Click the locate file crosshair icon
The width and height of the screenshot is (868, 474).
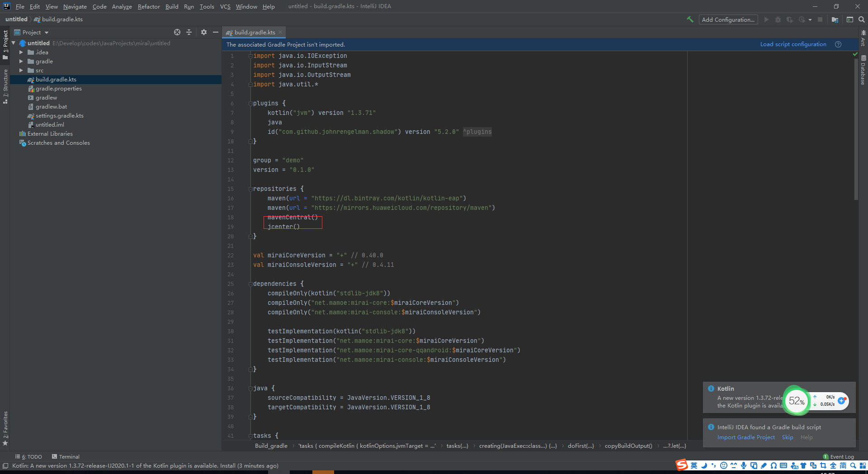[177, 32]
